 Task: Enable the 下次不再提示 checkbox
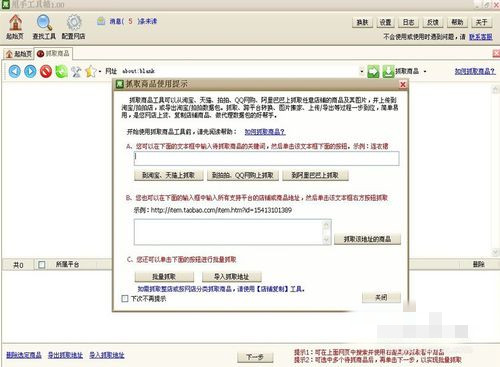coord(125,299)
